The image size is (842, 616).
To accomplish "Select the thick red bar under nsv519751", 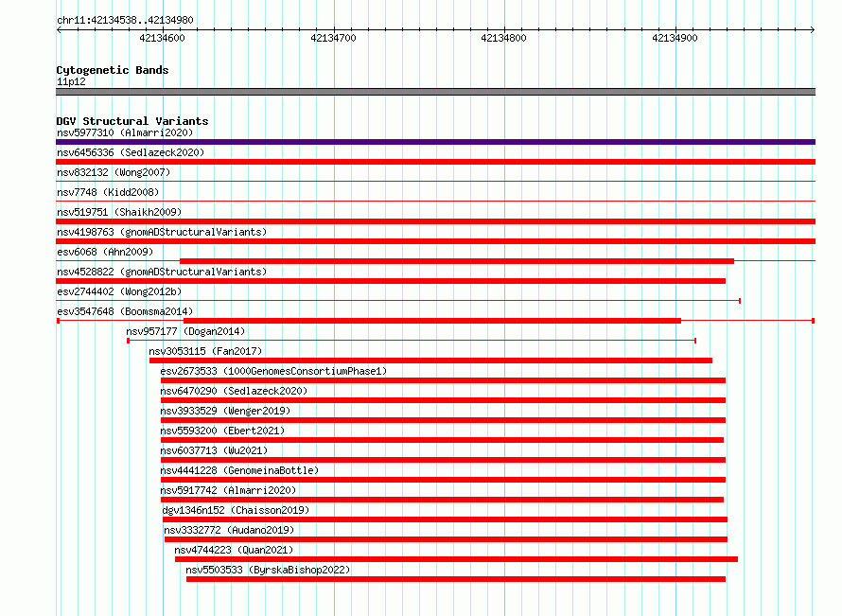I will coord(435,221).
